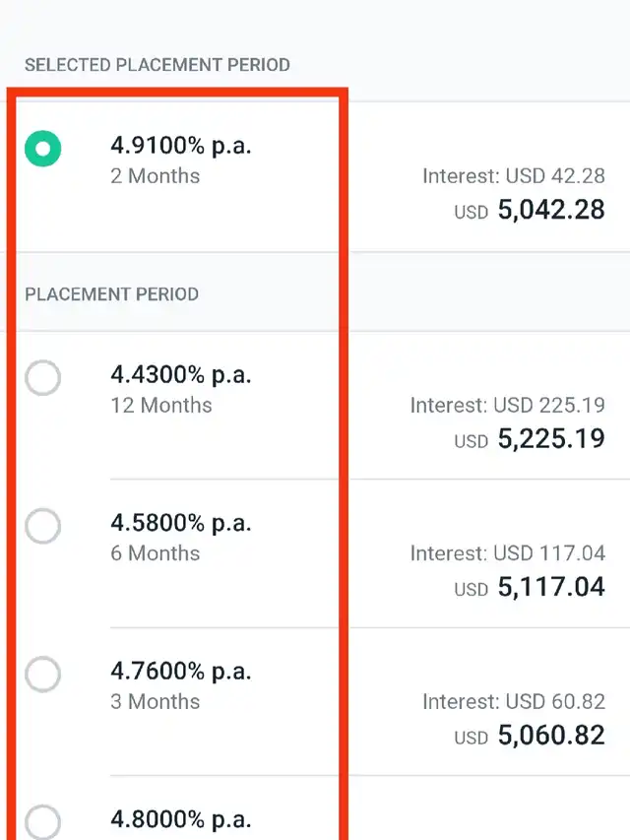The image size is (630, 840).
Task: Tap the 2 Months label
Action: point(156,175)
